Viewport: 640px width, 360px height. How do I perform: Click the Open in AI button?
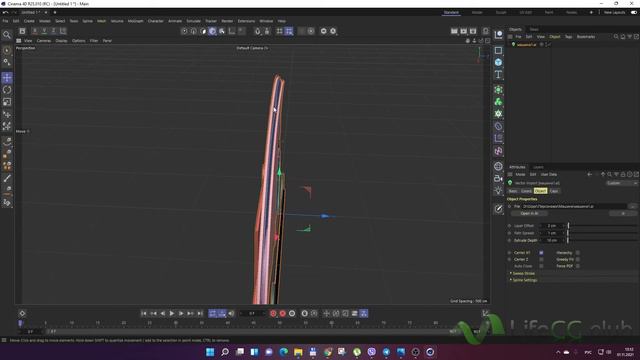529,213
